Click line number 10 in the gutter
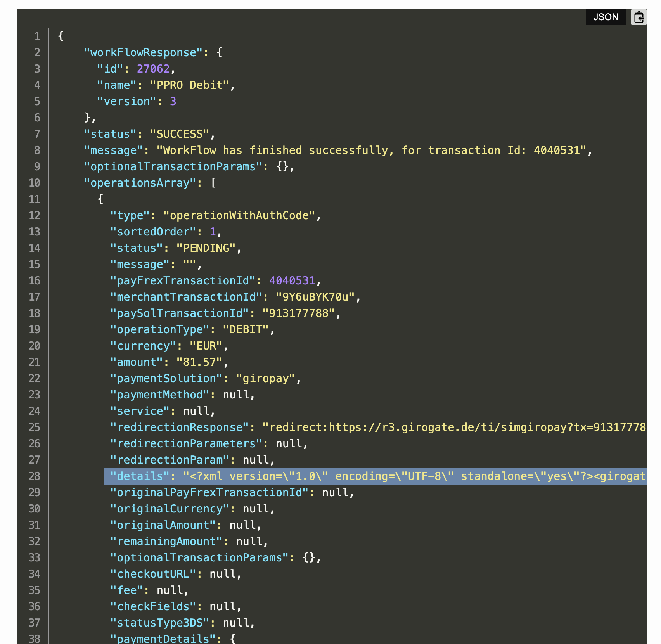Screen dimensions: 661x644 tap(35, 183)
